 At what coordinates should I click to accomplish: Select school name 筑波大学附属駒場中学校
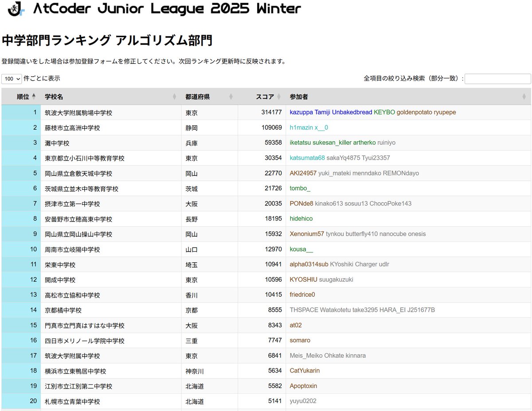(78, 112)
